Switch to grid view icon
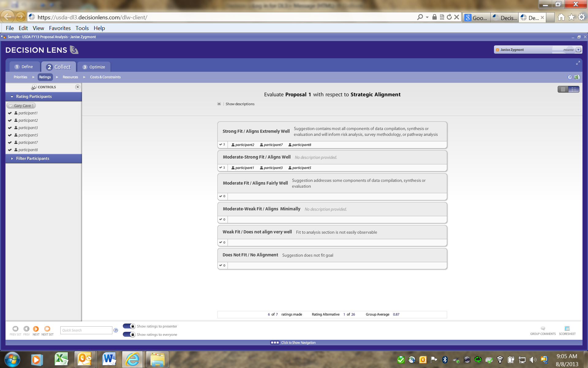This screenshot has width=588, height=368. click(x=563, y=89)
